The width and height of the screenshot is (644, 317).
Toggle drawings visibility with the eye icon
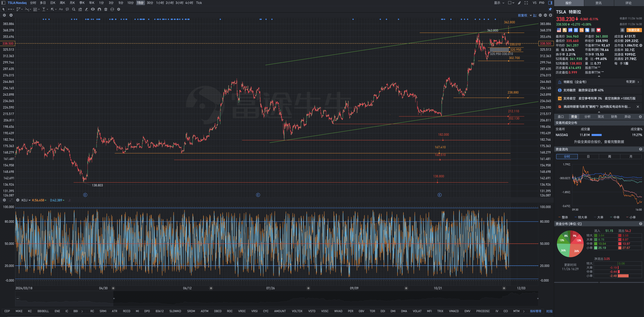tap(93, 9)
